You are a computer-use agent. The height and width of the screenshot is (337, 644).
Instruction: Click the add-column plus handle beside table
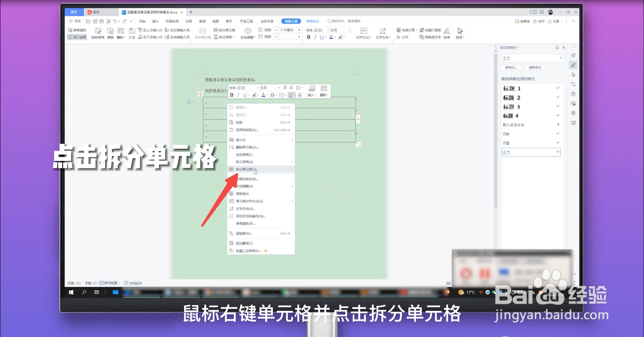point(358,120)
